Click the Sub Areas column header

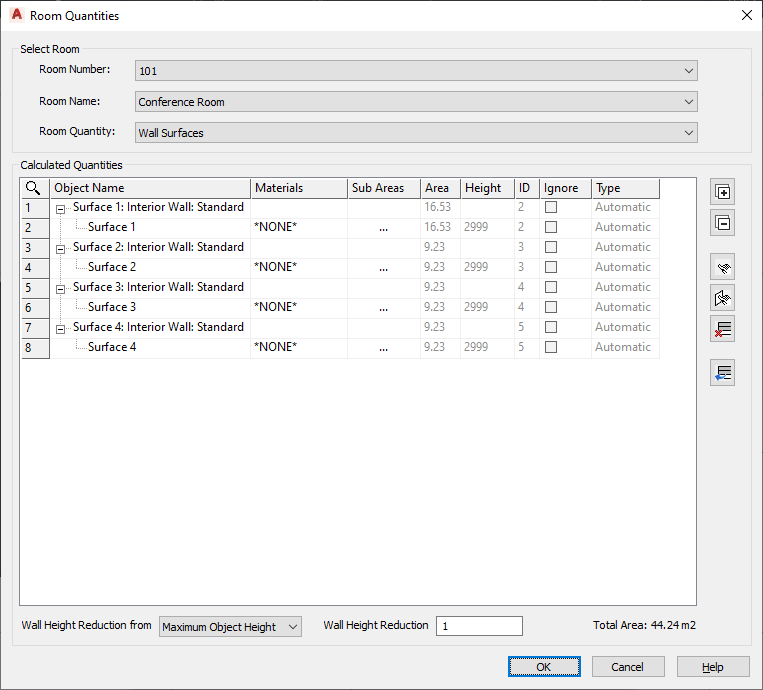(384, 188)
